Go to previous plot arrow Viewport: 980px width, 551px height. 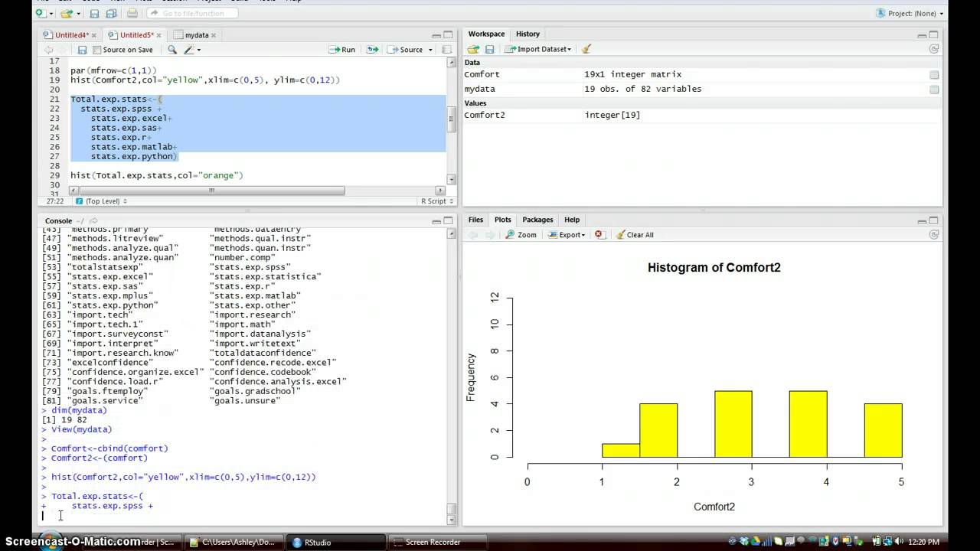[473, 235]
